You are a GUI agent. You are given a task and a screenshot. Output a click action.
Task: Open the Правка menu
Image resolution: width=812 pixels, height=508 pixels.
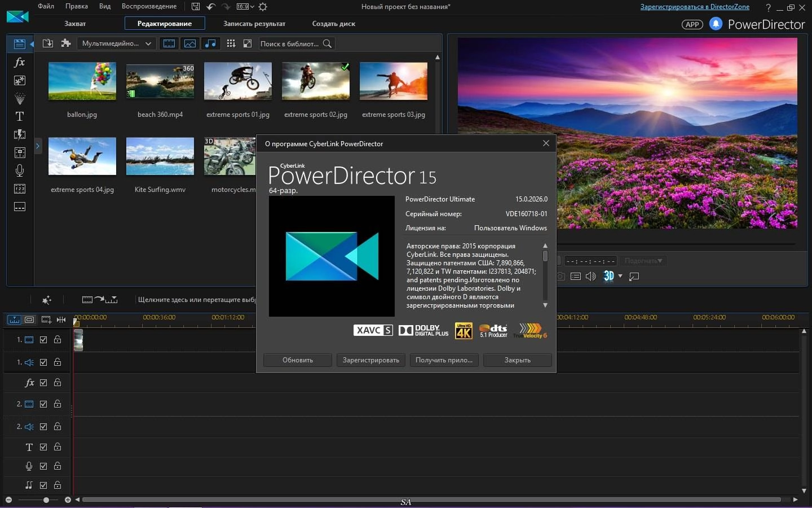[x=77, y=6]
